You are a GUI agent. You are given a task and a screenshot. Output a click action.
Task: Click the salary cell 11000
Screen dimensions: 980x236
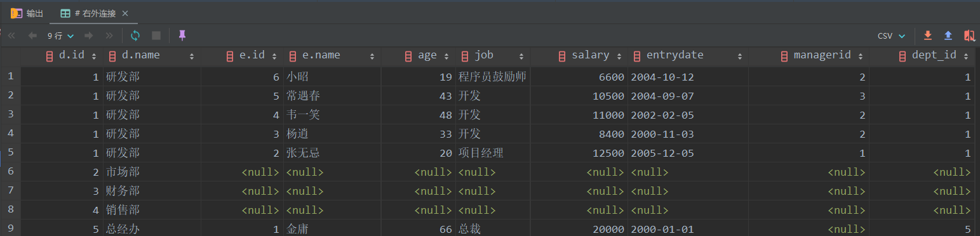tap(579, 115)
